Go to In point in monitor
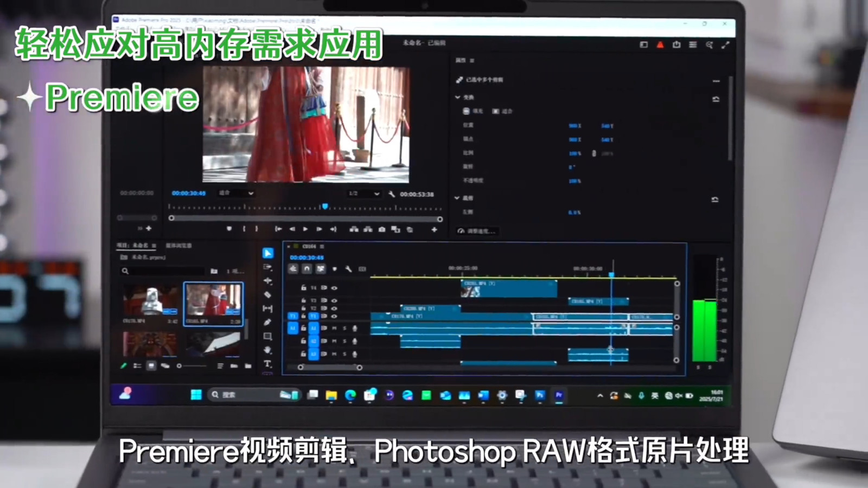The height and width of the screenshot is (488, 868). [x=278, y=229]
